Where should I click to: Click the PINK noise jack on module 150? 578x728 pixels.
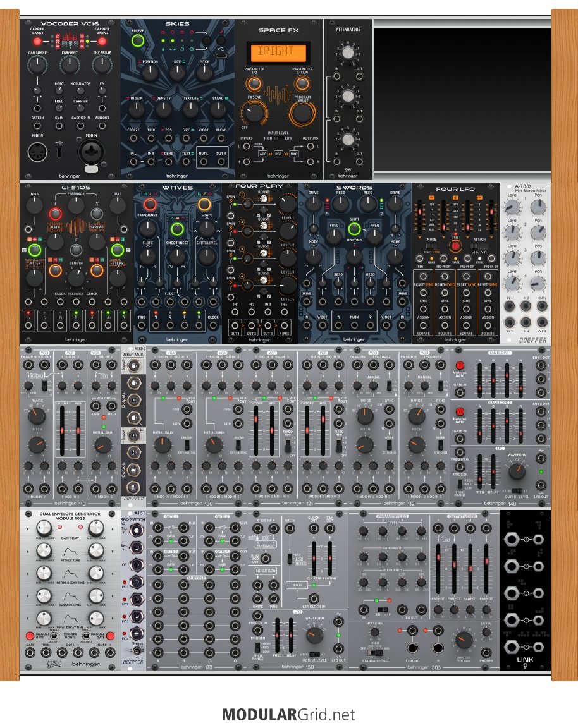(274, 598)
